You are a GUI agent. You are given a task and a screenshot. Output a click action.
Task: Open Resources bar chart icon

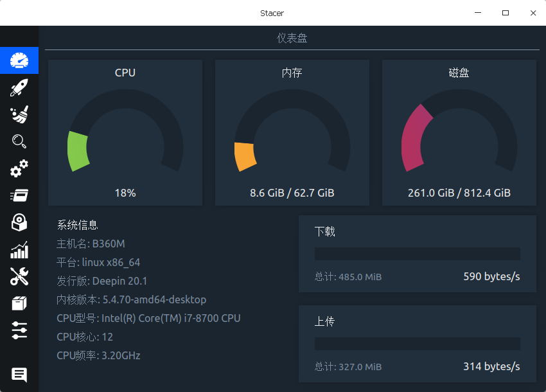[x=19, y=249]
